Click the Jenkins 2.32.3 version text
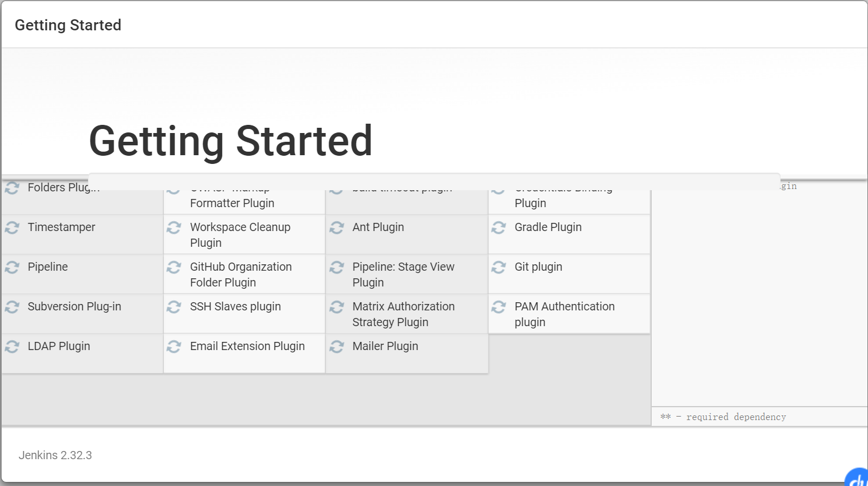This screenshot has width=868, height=486. coord(55,455)
